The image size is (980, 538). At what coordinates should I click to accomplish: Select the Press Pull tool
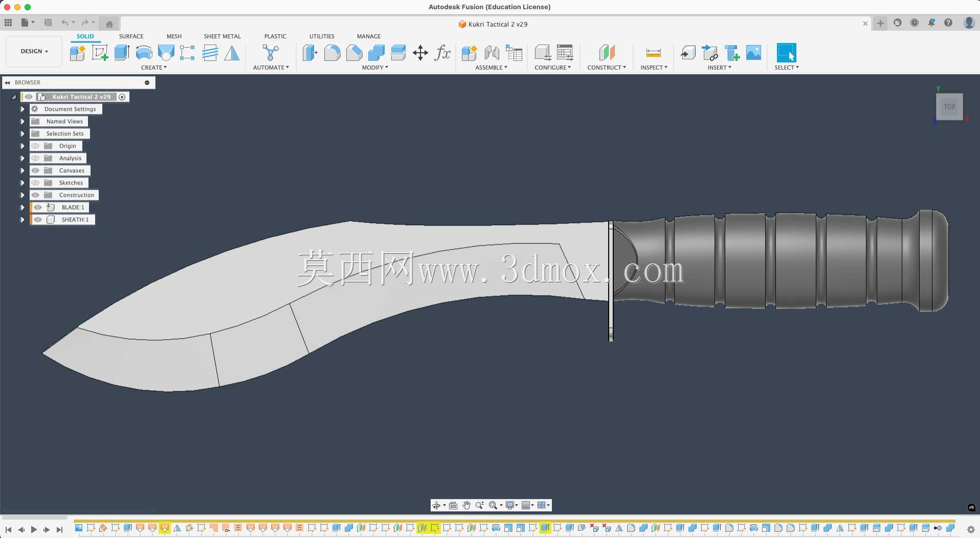[x=310, y=53]
